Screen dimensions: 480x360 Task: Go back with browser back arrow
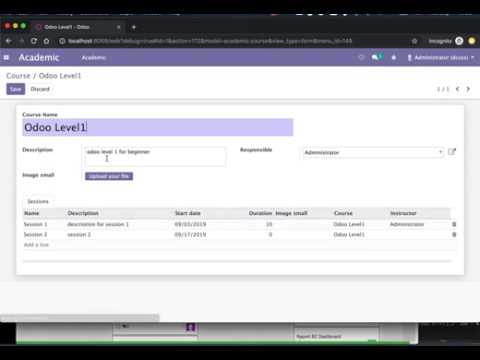[9, 41]
